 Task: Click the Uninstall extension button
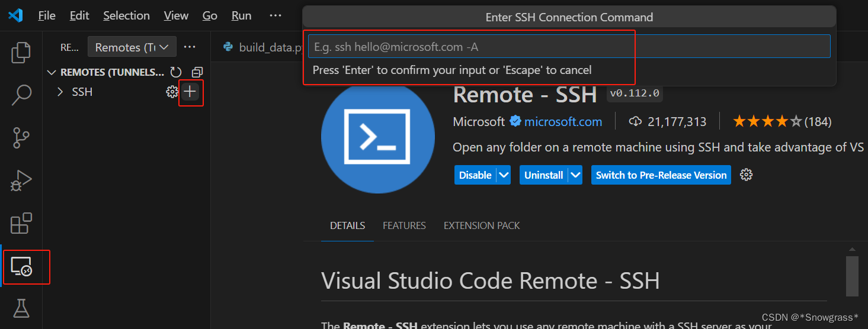pyautogui.click(x=543, y=175)
